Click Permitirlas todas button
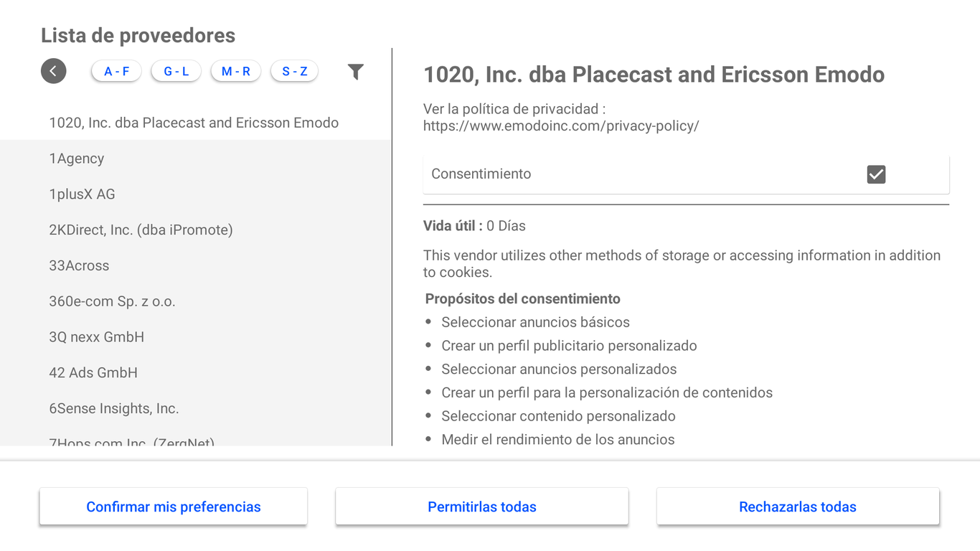 tap(481, 507)
